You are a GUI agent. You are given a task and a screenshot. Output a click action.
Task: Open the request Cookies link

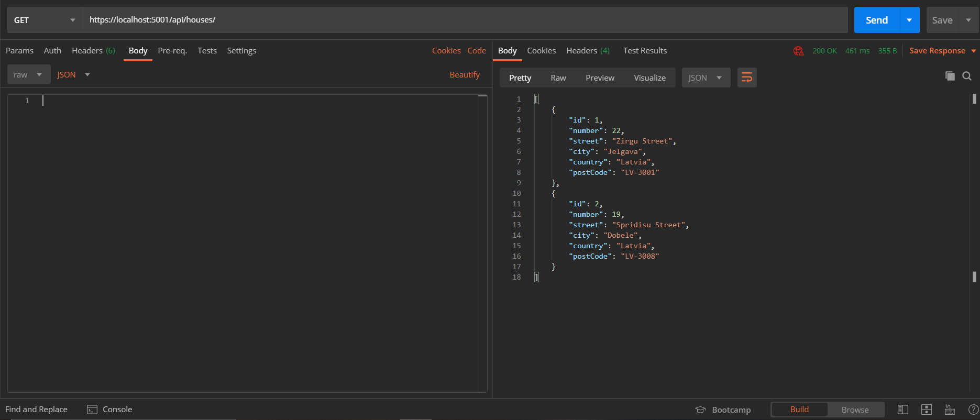446,51
